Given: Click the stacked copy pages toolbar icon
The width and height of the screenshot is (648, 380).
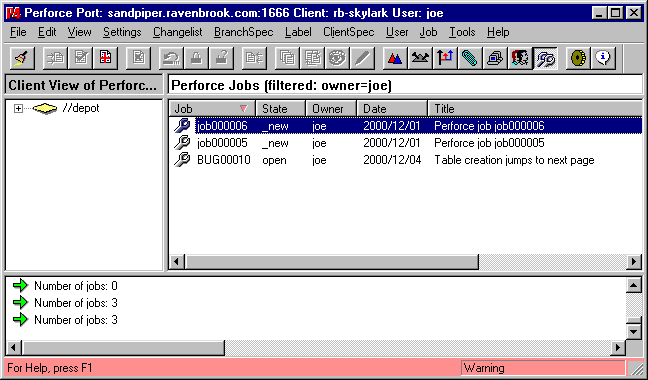Looking at the screenshot, I should click(x=288, y=58).
